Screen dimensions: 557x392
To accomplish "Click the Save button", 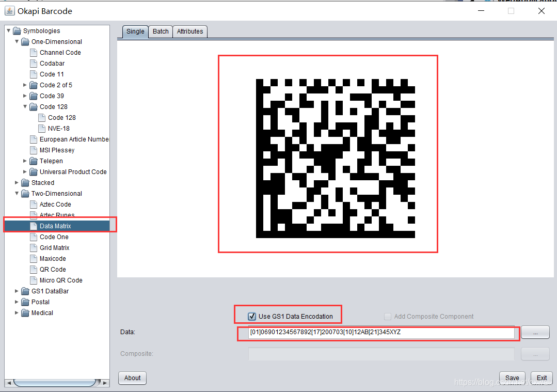I will click(x=512, y=378).
